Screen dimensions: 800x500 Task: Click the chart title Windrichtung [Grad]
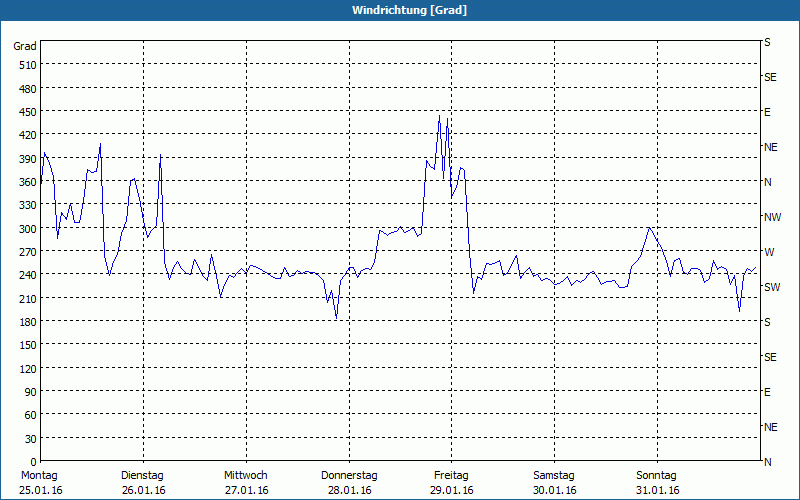(409, 10)
